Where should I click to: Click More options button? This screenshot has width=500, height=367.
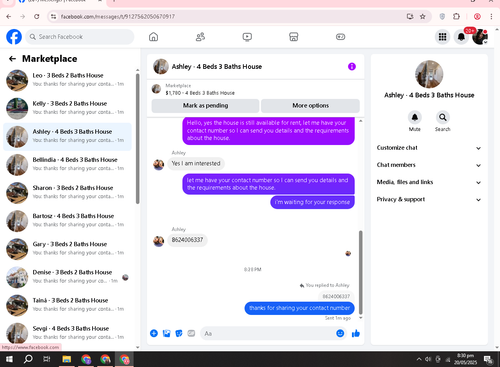[310, 106]
